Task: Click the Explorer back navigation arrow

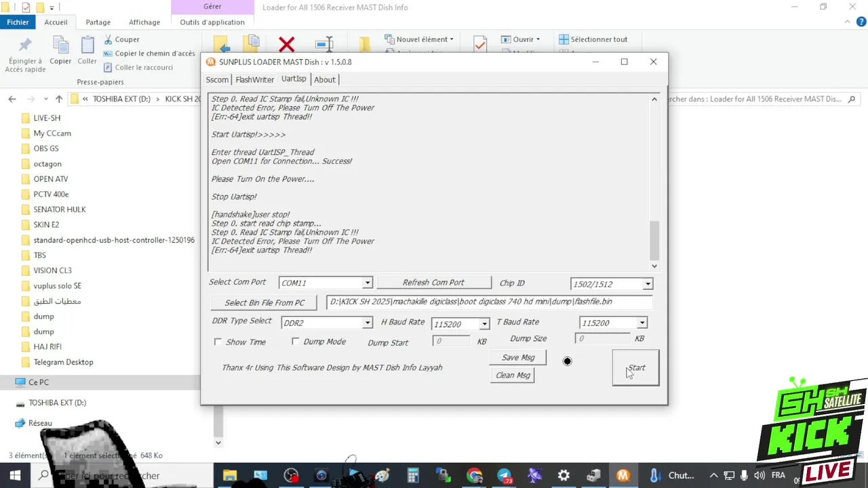Action: 12,99
